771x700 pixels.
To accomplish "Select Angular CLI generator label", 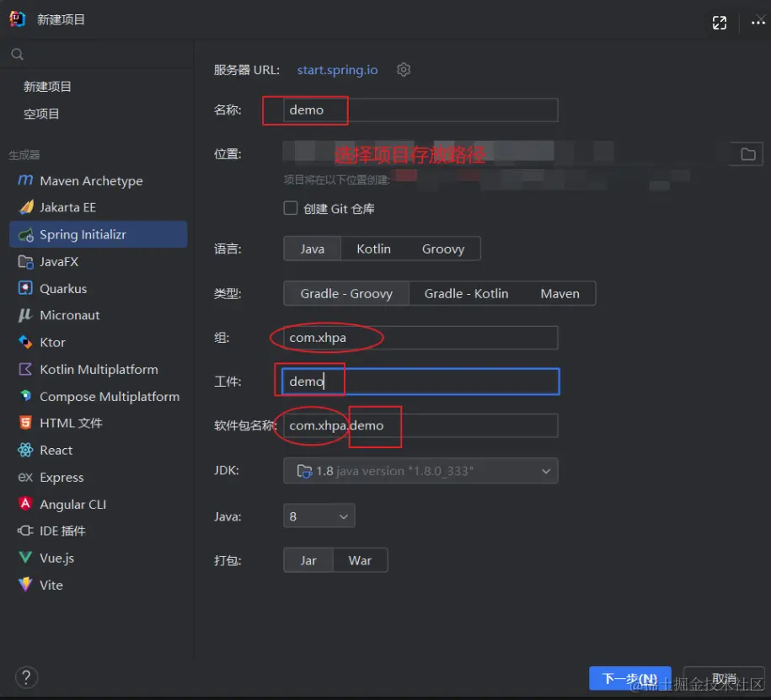I will (x=72, y=505).
